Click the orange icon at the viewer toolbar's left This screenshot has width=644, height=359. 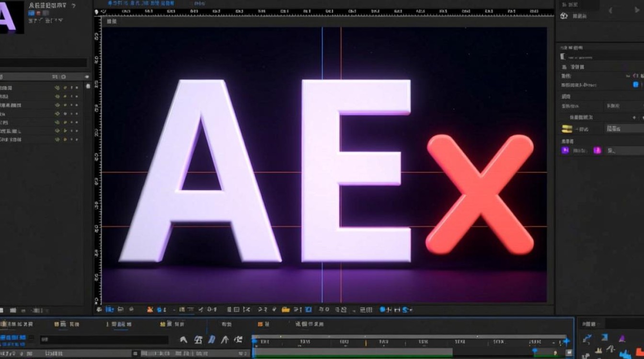click(x=150, y=310)
